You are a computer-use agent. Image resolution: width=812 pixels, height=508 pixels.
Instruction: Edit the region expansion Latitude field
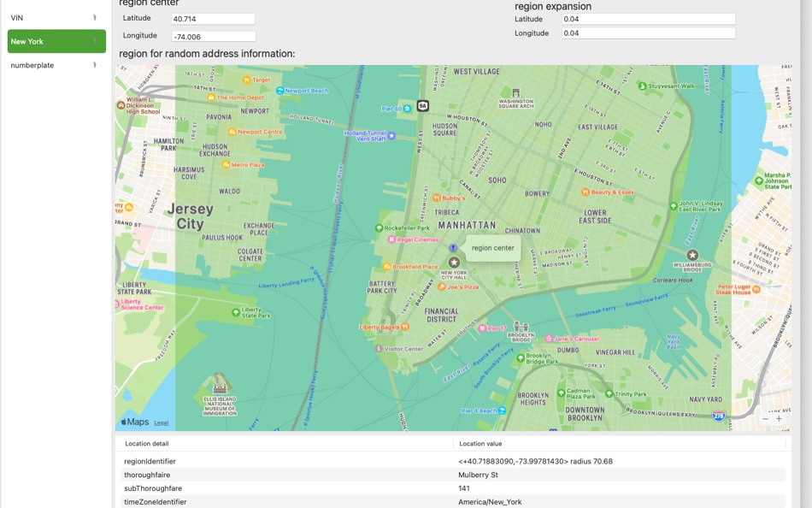point(649,19)
